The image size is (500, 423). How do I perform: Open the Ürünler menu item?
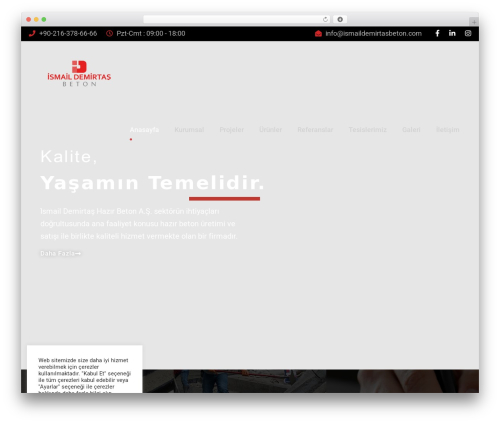point(271,130)
